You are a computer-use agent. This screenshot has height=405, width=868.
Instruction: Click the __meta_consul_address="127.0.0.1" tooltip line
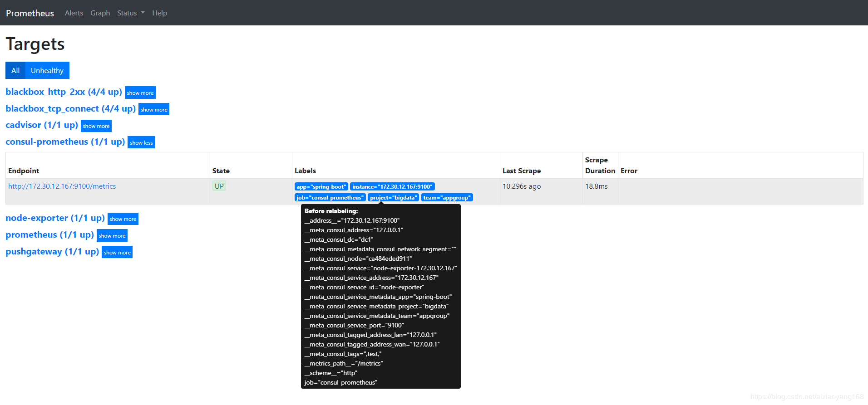(x=354, y=230)
